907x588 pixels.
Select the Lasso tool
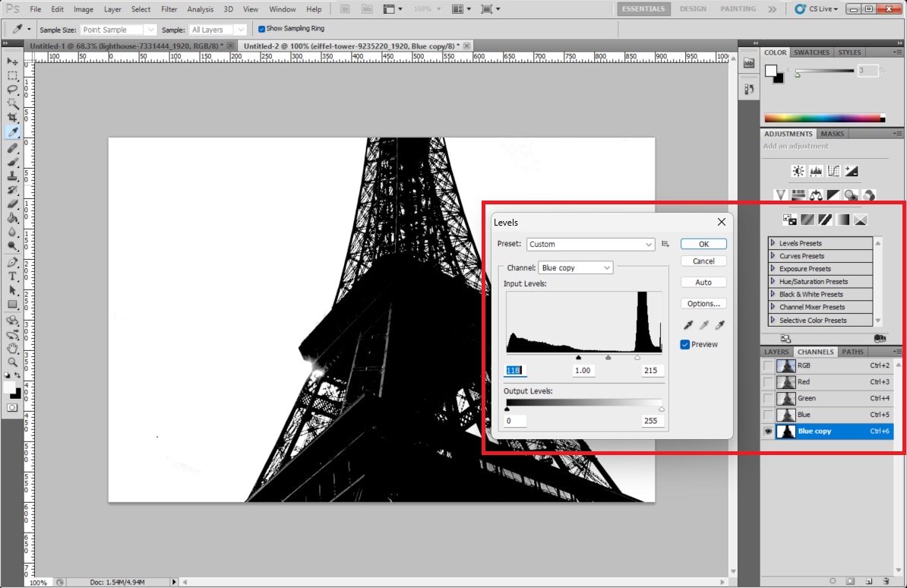pos(12,90)
